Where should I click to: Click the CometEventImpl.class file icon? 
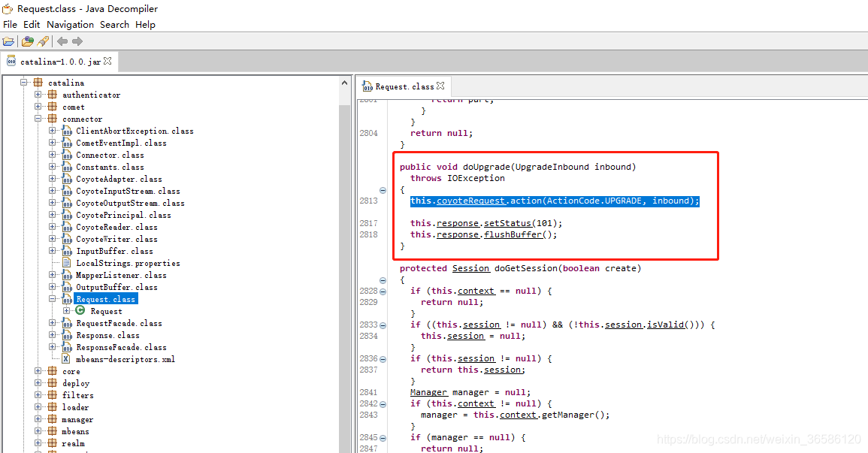coord(67,143)
